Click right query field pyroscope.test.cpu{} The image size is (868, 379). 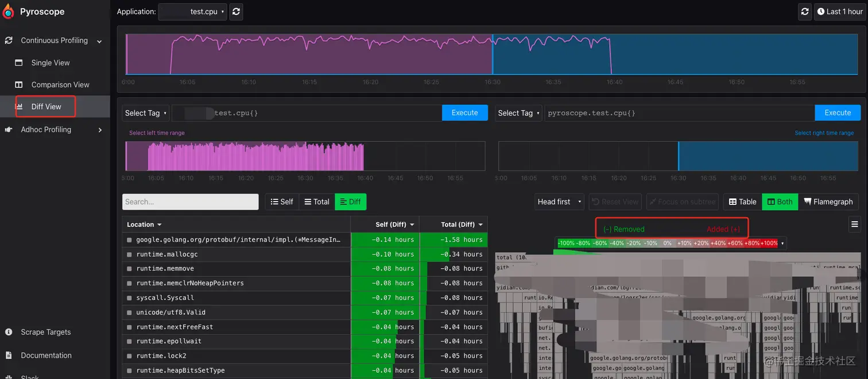pyautogui.click(x=680, y=113)
